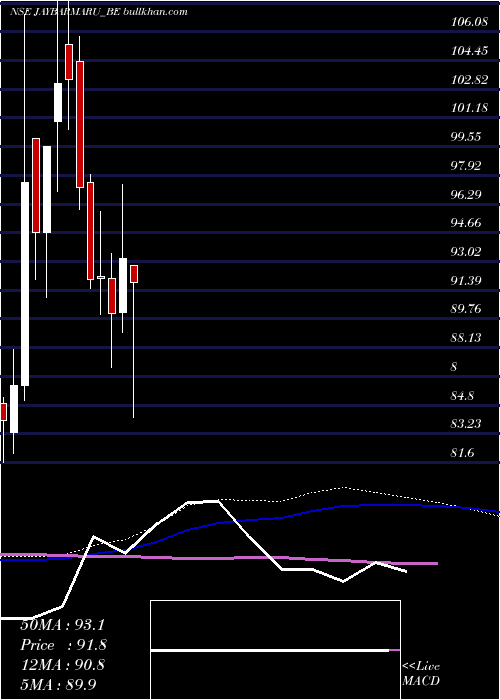Click the horizontal white line inside MACD box
This screenshot has width=500, height=700.
point(270,650)
